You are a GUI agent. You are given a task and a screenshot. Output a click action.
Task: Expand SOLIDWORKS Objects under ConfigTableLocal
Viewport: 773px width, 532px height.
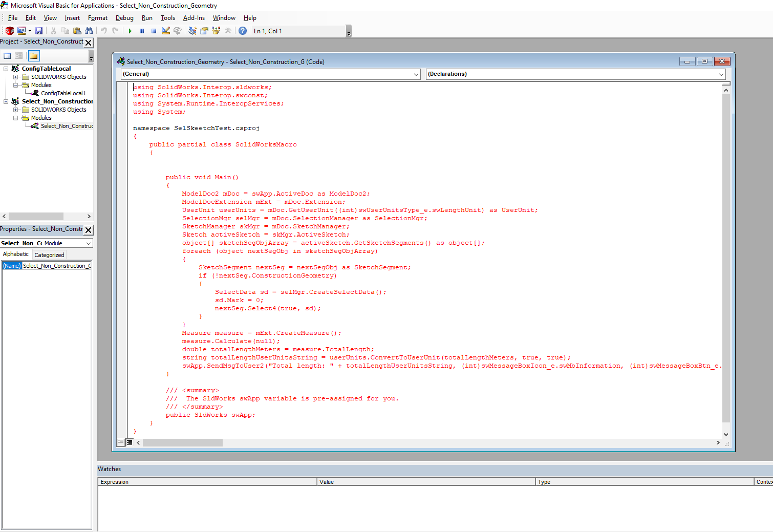point(15,77)
